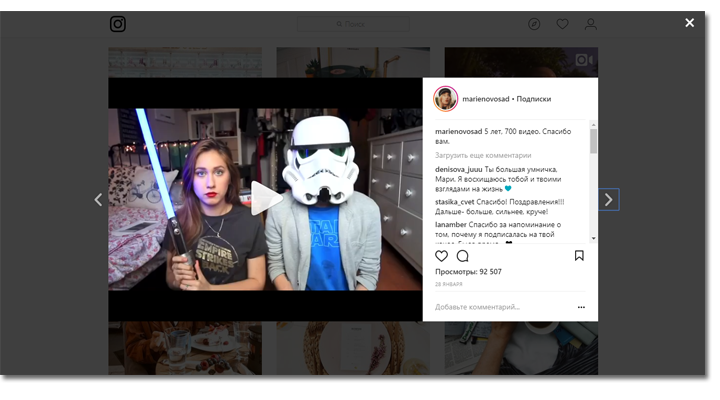720x400 pixels.
Task: Open the three-dot options menu
Action: click(581, 307)
